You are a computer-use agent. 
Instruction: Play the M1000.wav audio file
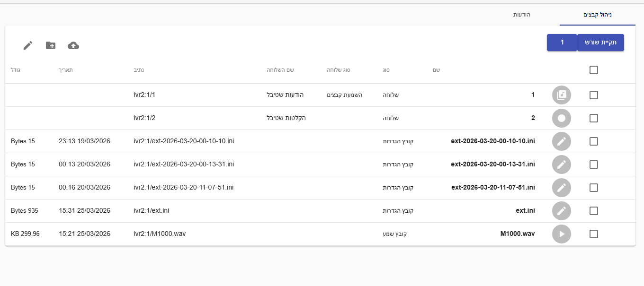coord(561,234)
